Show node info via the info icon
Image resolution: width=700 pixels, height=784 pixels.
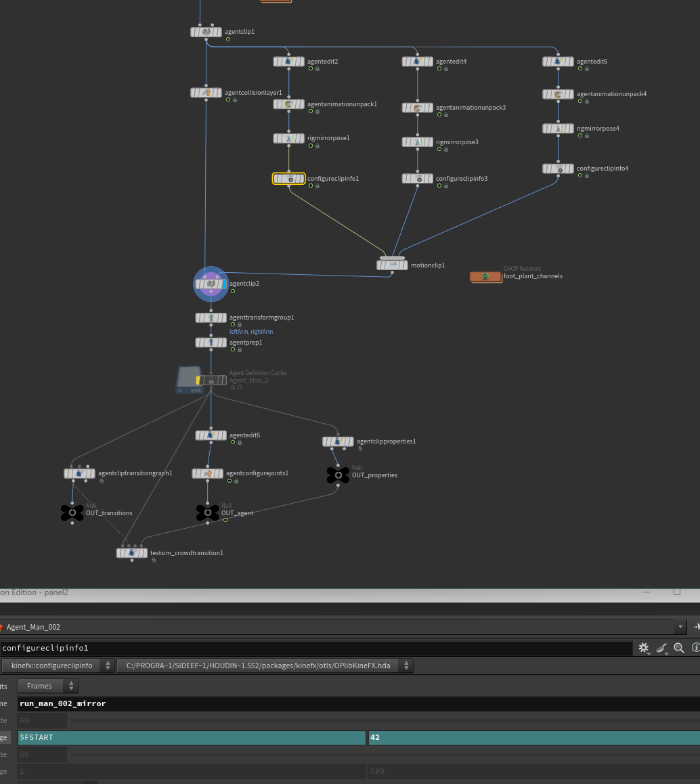pos(695,648)
